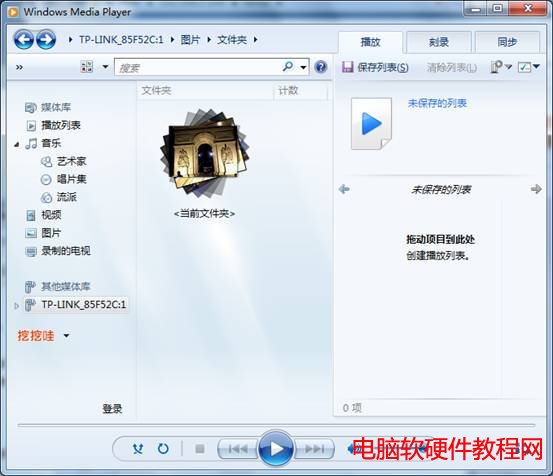Click the previous track button
The image size is (553, 476).
coord(238,449)
